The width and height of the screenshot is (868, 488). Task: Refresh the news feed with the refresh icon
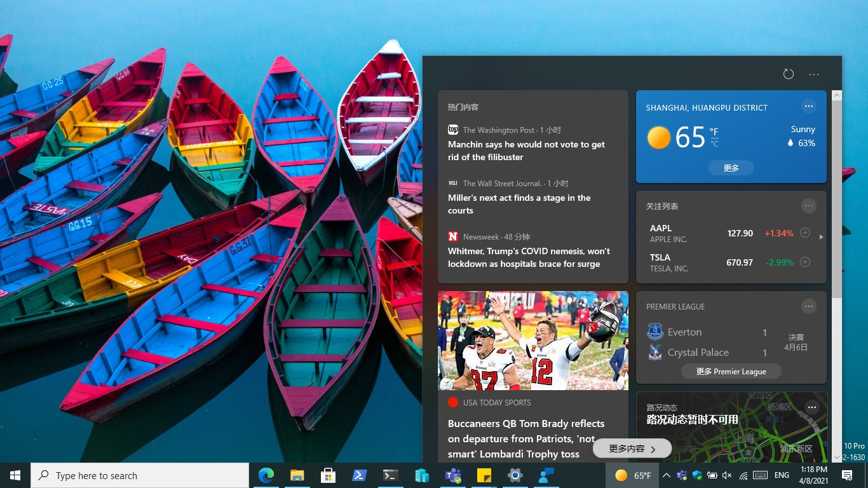click(789, 74)
